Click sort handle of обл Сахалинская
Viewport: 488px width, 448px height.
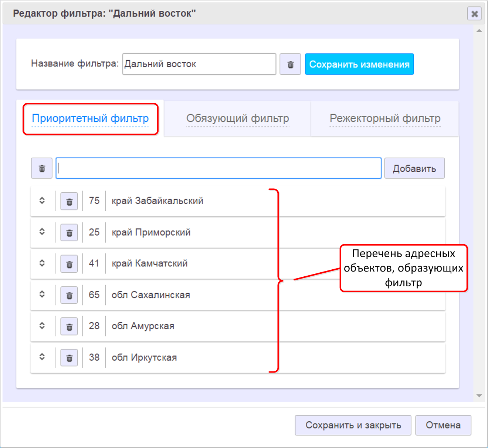[x=42, y=294]
